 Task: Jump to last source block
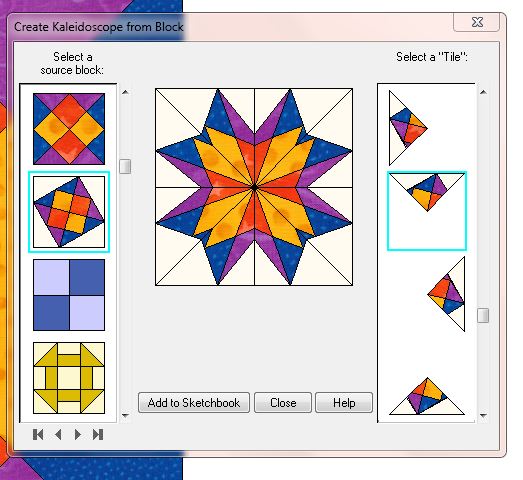click(x=98, y=434)
